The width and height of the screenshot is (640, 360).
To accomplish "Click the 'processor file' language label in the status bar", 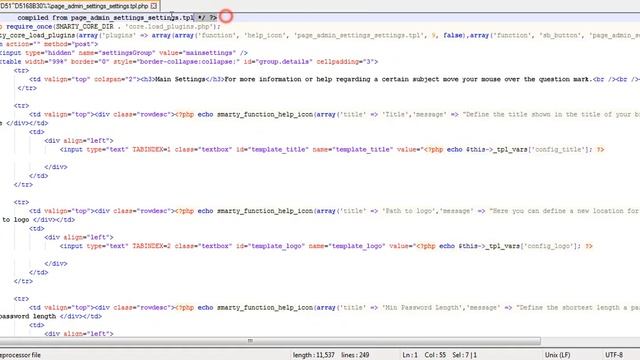I will [20, 355].
